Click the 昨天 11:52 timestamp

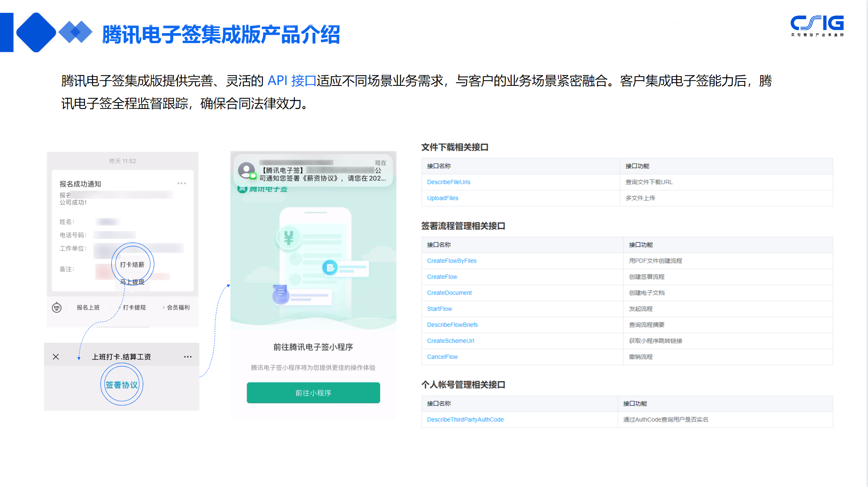tap(122, 161)
